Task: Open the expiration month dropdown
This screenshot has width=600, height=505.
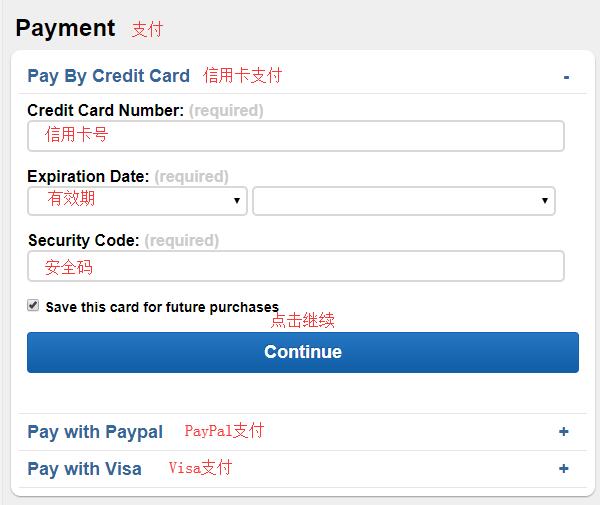Action: [137, 201]
